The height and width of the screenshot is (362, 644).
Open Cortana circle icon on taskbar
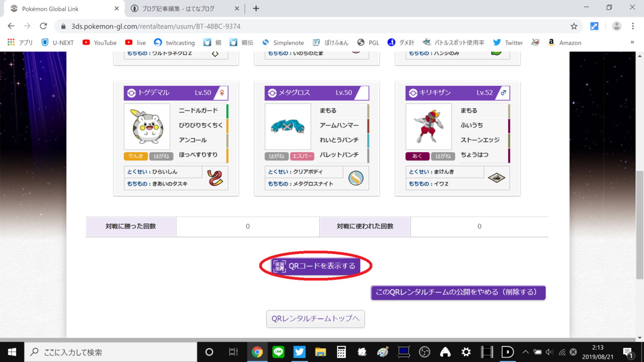pyautogui.click(x=209, y=352)
